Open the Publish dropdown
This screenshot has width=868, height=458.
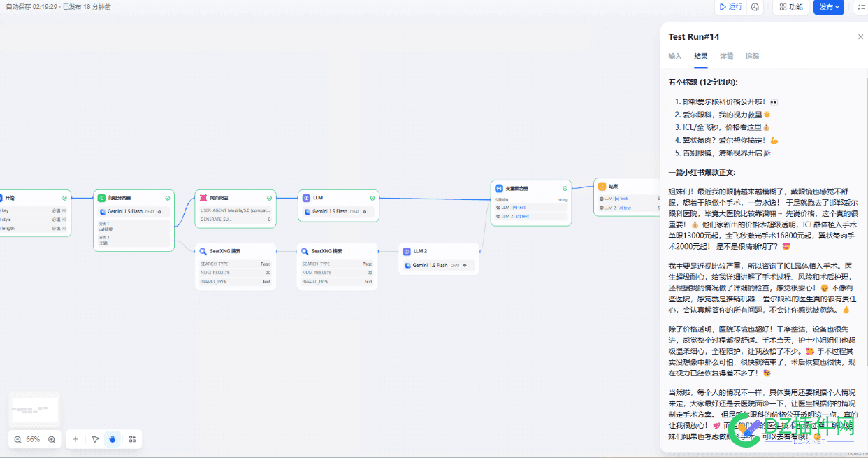829,7
